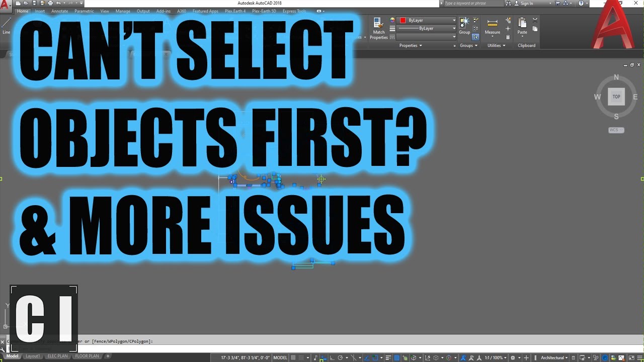The image size is (644, 362).
Task: Click the ID Point icon in Utilities
Action: 508,29
